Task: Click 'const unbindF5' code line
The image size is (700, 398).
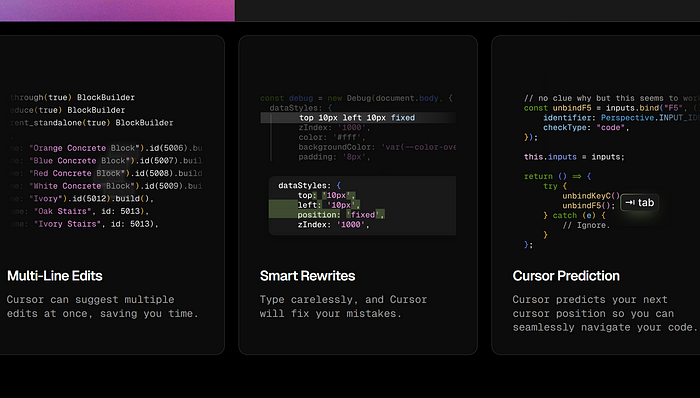Action: [612, 108]
